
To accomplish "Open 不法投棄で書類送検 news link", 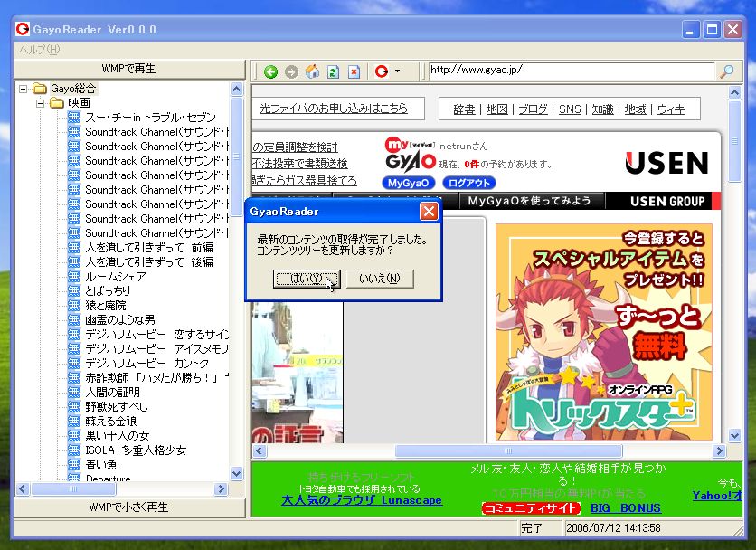I will 299,163.
